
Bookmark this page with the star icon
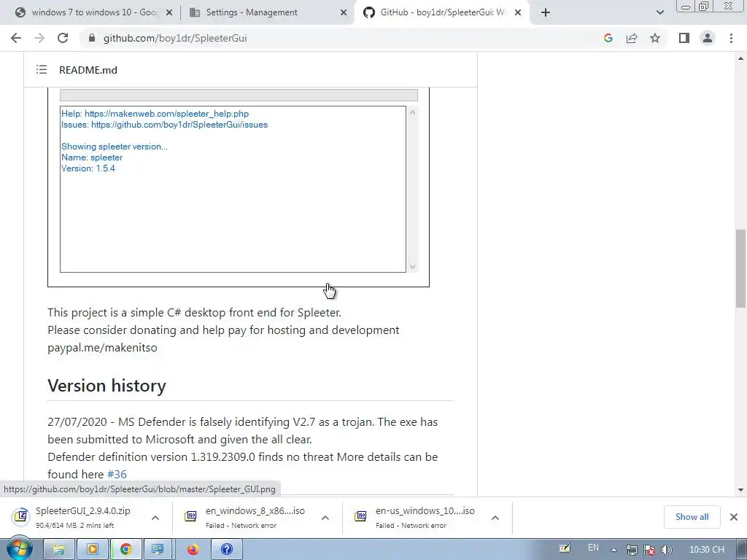point(655,38)
